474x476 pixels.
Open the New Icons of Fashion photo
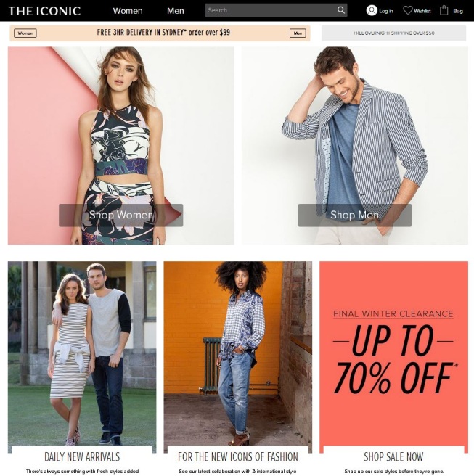click(x=238, y=353)
